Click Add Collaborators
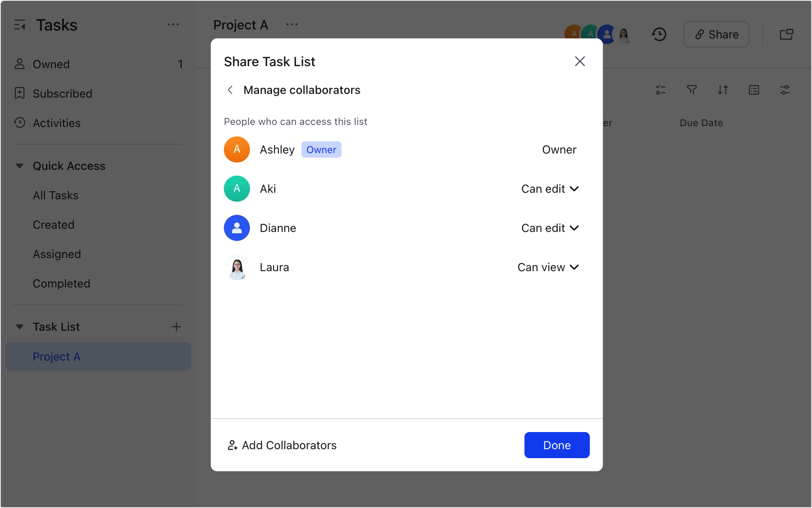This screenshot has height=508, width=812. (x=282, y=445)
